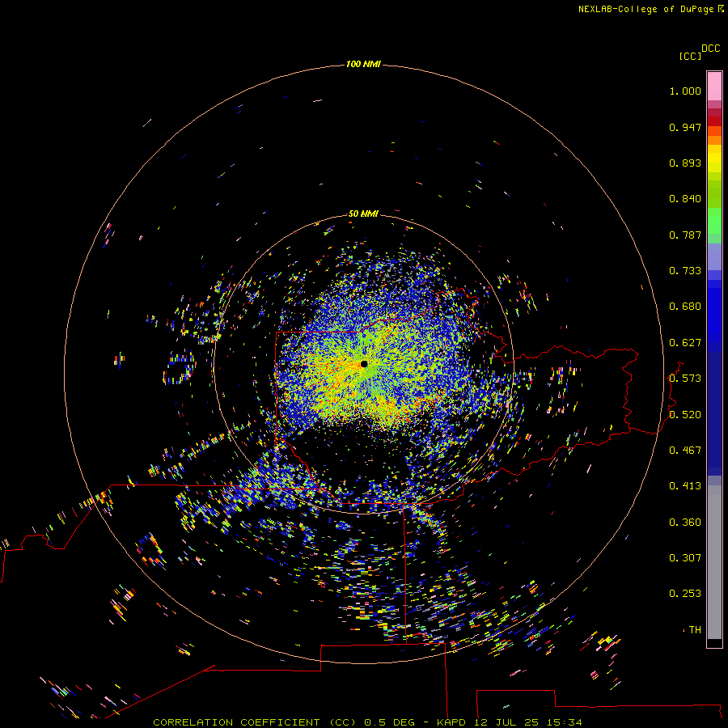The height and width of the screenshot is (728, 728).
Task: Pick the dark navy segment of the color bar
Action: (x=714, y=413)
